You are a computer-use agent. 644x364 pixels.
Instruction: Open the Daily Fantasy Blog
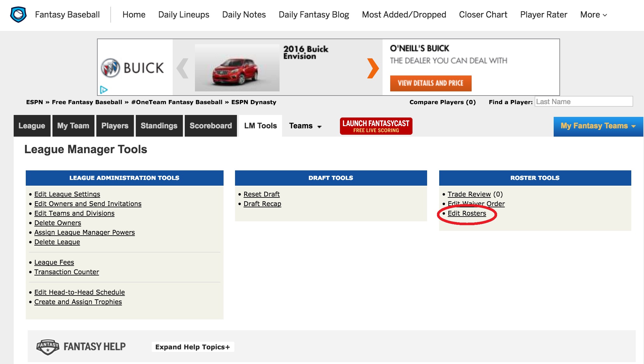[314, 15]
